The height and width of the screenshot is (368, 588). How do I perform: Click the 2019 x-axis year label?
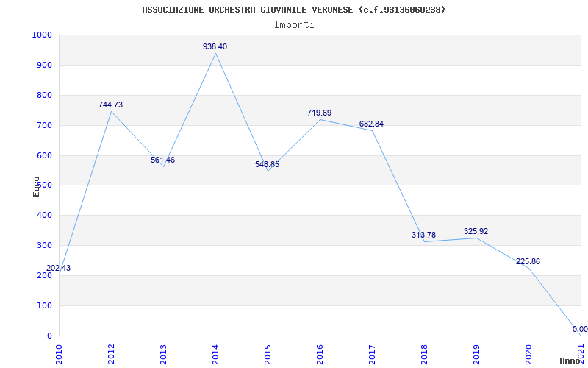pos(476,355)
